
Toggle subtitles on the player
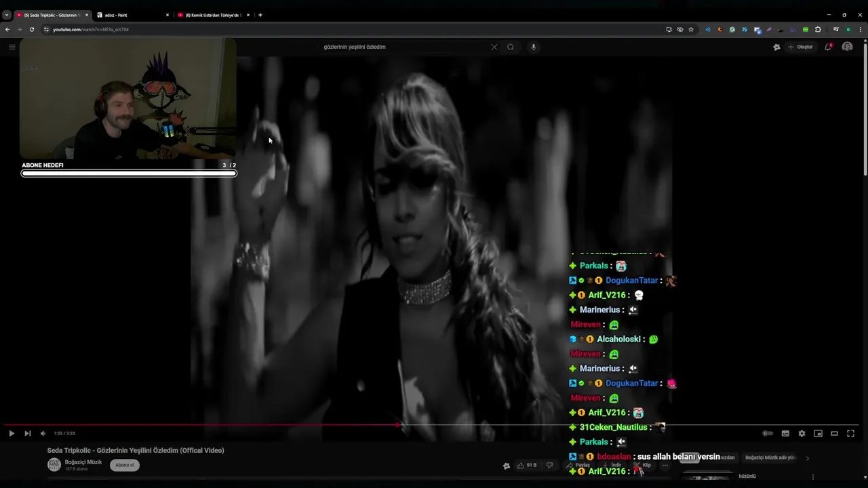785,434
